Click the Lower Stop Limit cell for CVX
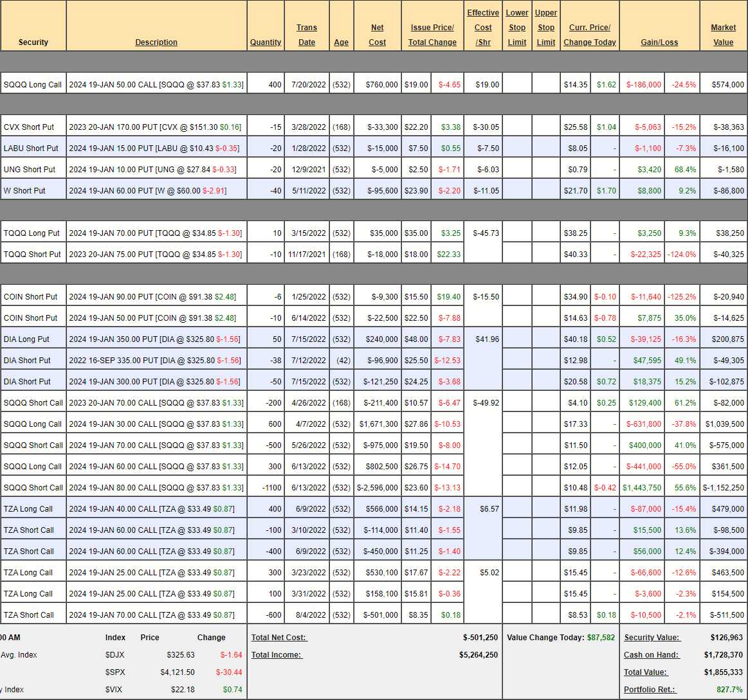Viewport: 748px width, 700px height. 517,127
